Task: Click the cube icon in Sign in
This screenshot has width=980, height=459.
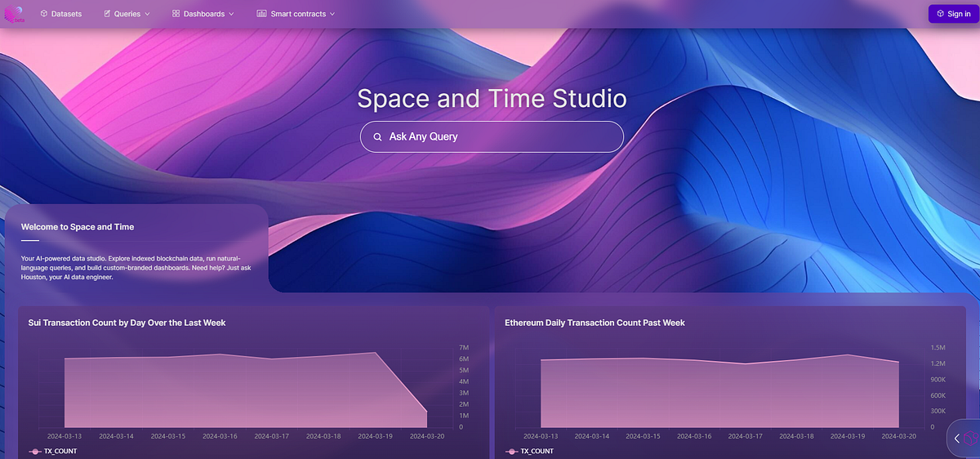Action: coord(941,14)
